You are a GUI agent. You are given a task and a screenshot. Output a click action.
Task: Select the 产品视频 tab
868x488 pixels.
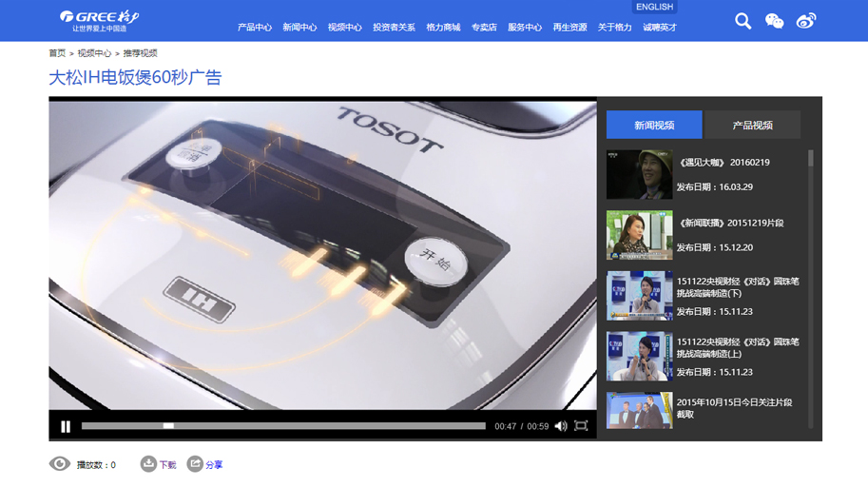pos(752,125)
